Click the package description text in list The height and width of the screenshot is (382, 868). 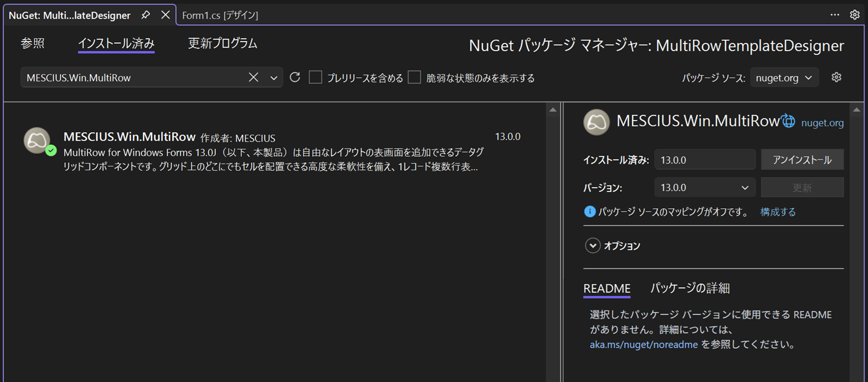273,159
